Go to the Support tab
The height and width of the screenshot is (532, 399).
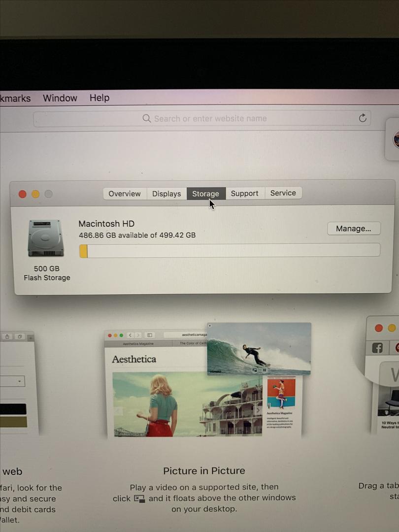click(x=244, y=194)
